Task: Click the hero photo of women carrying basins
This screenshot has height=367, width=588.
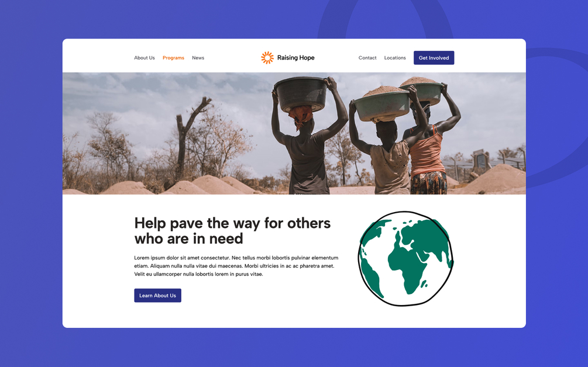Action: 294,133
